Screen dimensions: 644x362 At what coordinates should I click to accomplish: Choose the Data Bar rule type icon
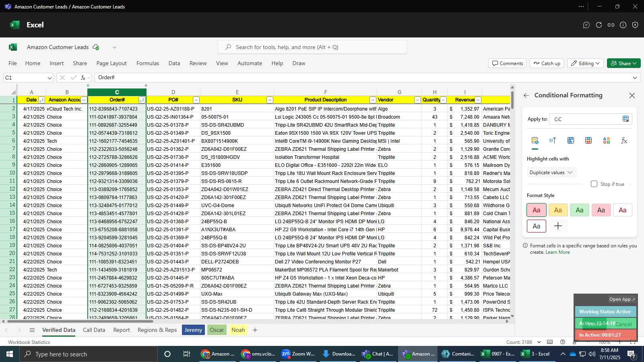pyautogui.click(x=570, y=140)
